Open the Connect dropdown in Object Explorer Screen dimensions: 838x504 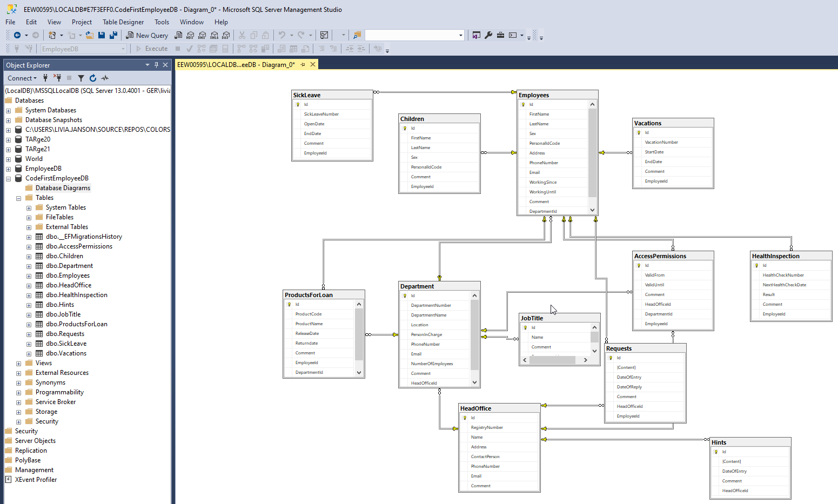click(22, 78)
